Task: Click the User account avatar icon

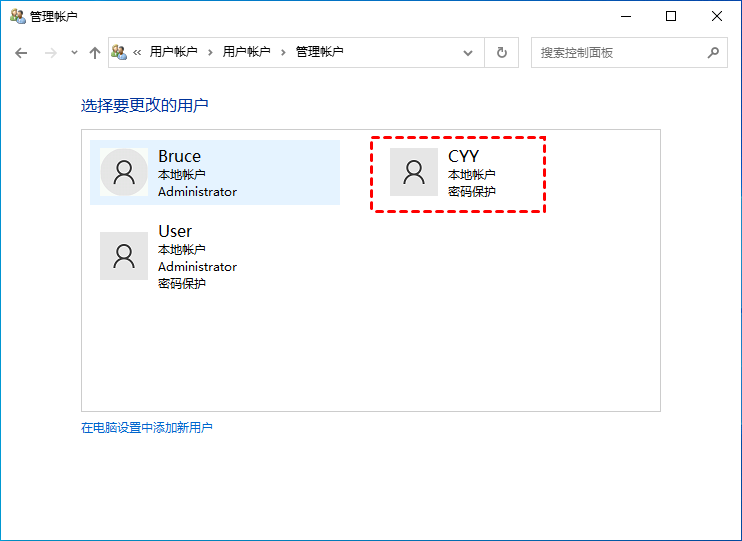Action: coord(124,256)
